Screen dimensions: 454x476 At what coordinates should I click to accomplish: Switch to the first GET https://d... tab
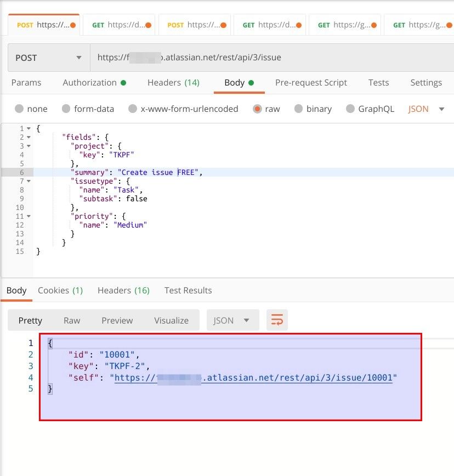(119, 25)
